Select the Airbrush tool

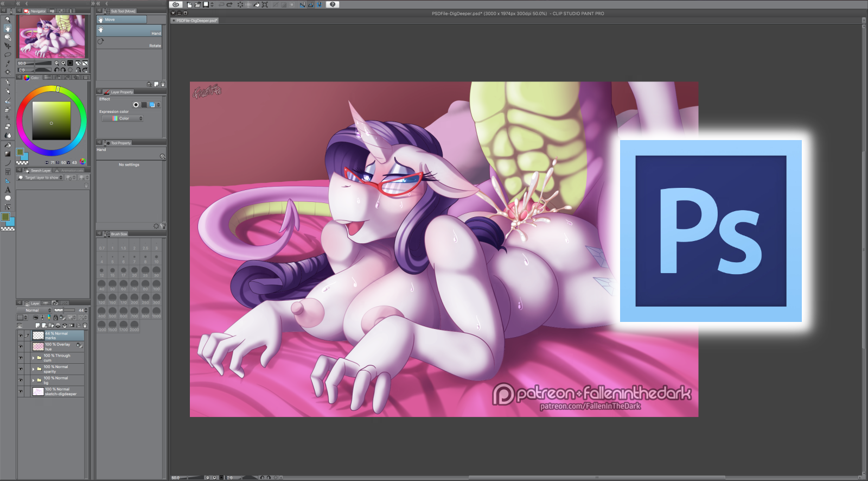[8, 110]
